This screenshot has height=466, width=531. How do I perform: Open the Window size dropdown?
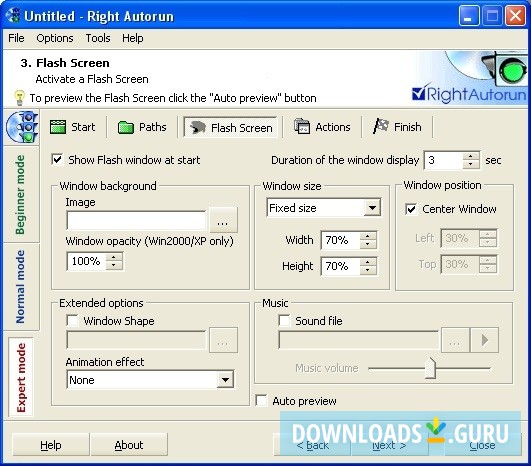[x=372, y=208]
